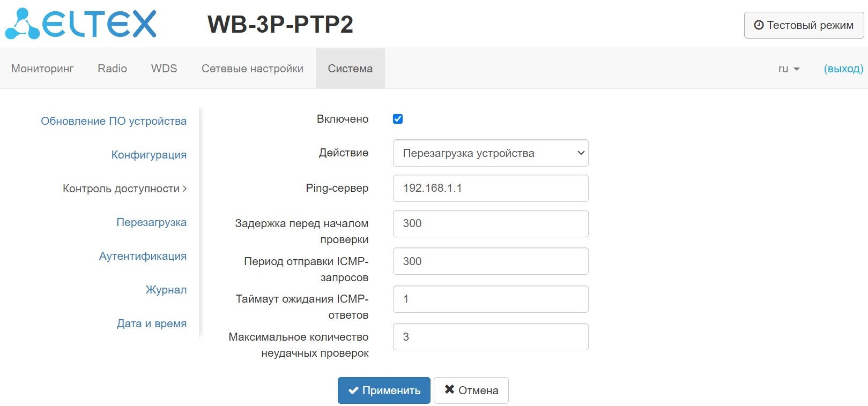
Task: Open Обновление ПО устройства page
Action: (x=114, y=121)
